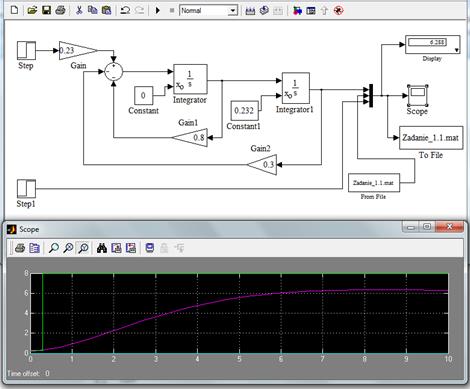Go up to parent system
Image resolution: width=470 pixels, height=389 pixels.
[324, 10]
